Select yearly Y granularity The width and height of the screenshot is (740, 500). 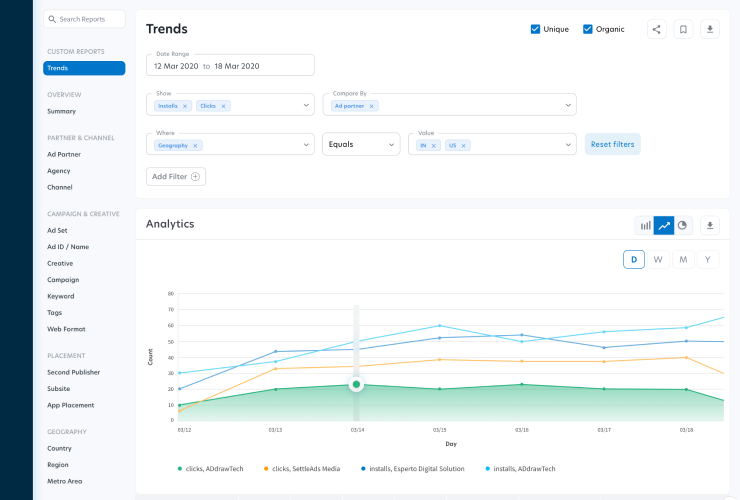[x=708, y=260]
